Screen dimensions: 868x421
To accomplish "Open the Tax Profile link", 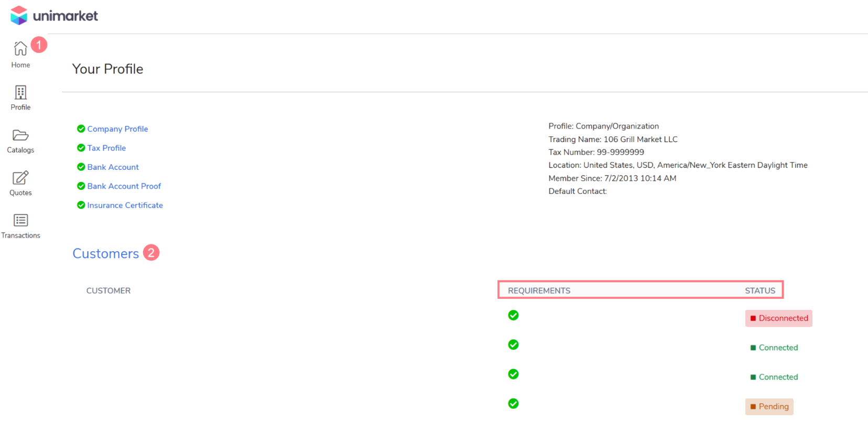I will click(106, 148).
